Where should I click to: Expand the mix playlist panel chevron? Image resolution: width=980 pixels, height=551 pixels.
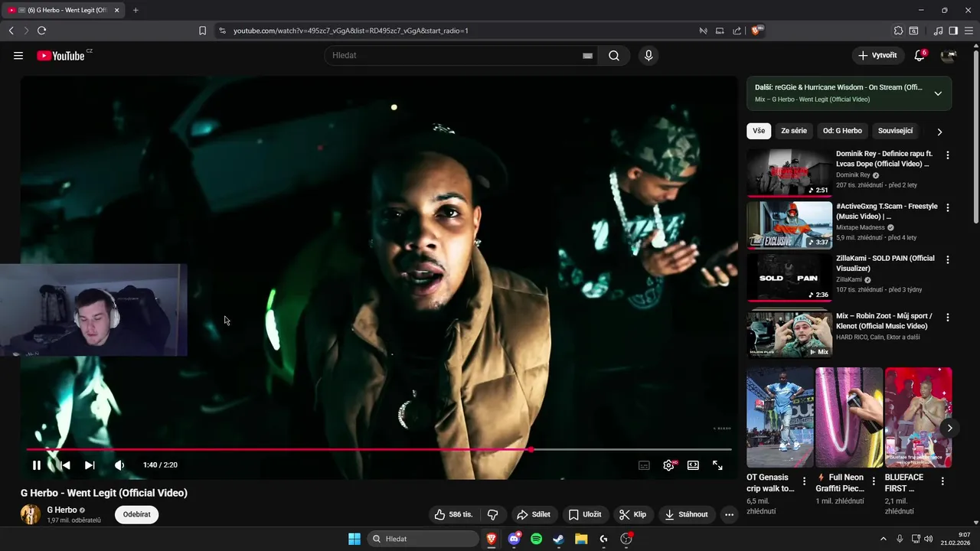pyautogui.click(x=938, y=93)
